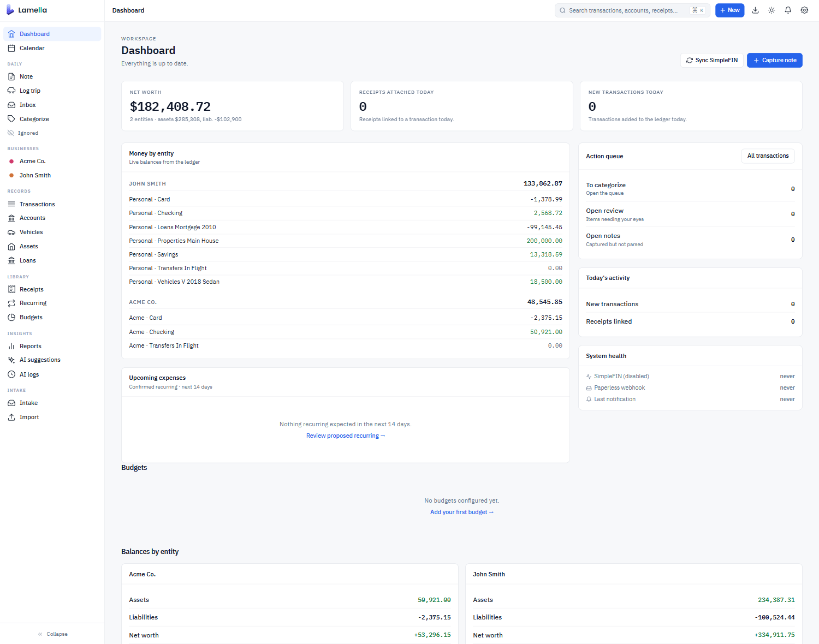Viewport: 819px width, 644px height.
Task: Click Personal · Card row
Action: click(x=346, y=199)
